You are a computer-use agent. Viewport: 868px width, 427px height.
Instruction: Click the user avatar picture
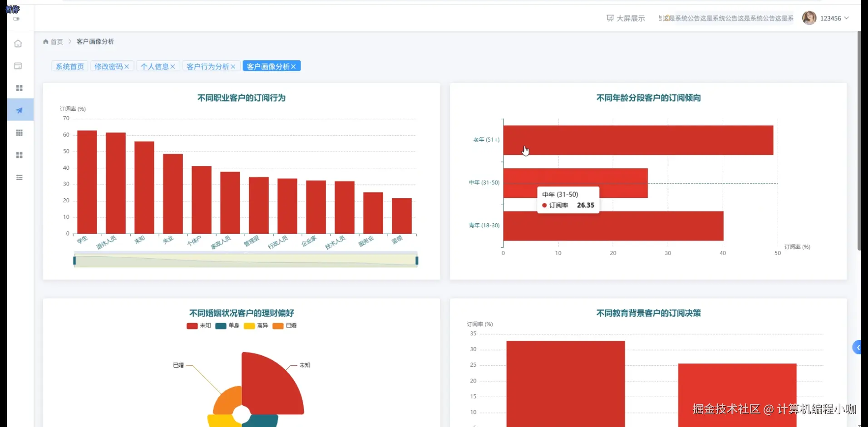(x=809, y=18)
